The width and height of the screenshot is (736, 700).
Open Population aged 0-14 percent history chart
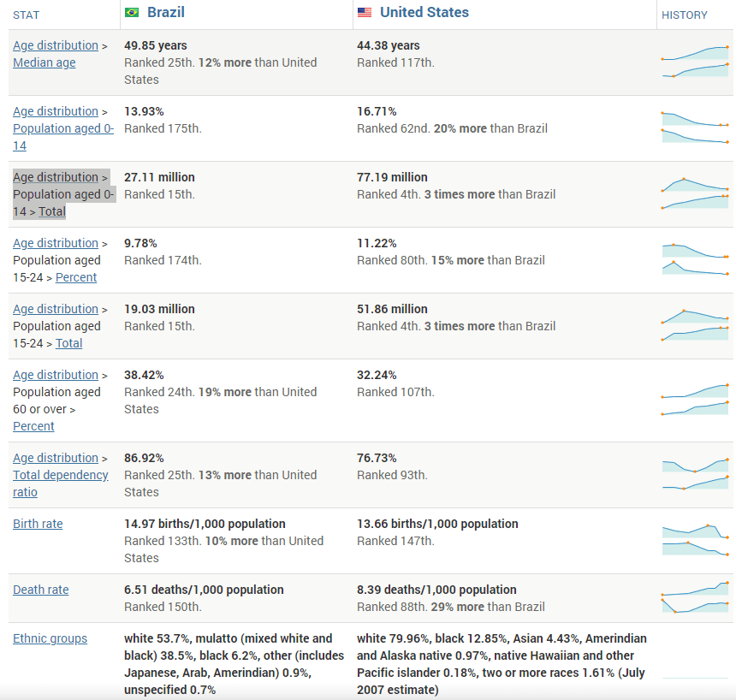(695, 128)
